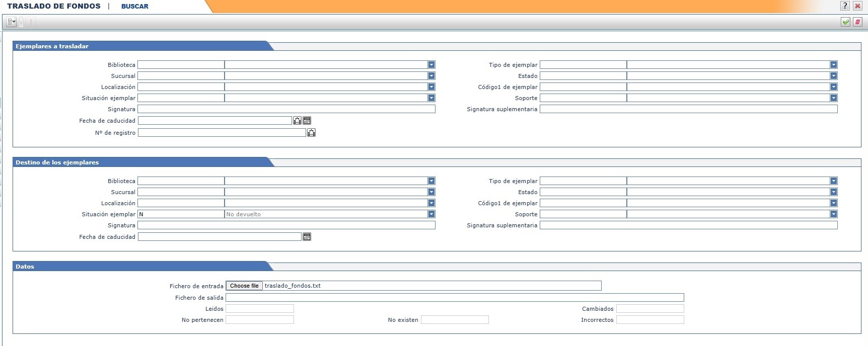Expand Localización dropdown in Ejemplares a trasladar
868x346 pixels.
431,87
